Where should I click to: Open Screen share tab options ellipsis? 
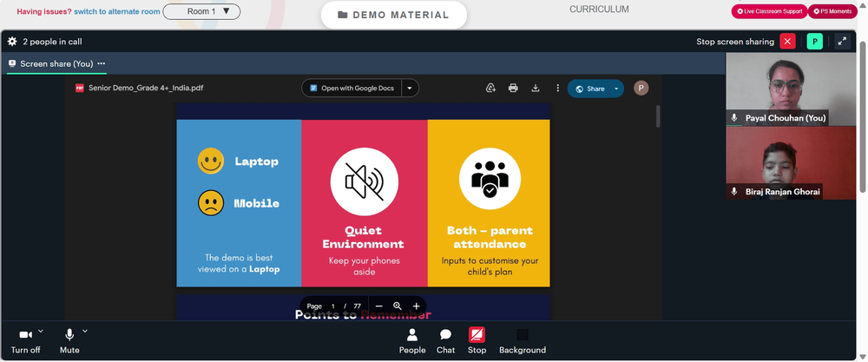click(102, 63)
